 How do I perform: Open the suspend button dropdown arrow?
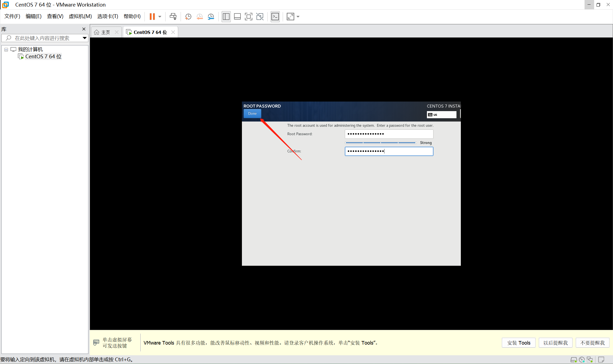[x=160, y=16]
